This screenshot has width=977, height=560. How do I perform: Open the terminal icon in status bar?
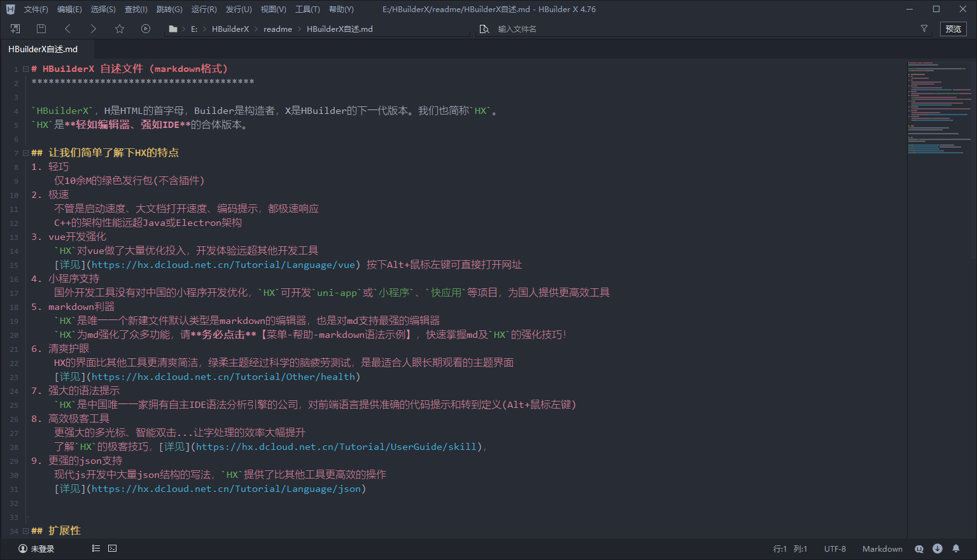pyautogui.click(x=113, y=548)
